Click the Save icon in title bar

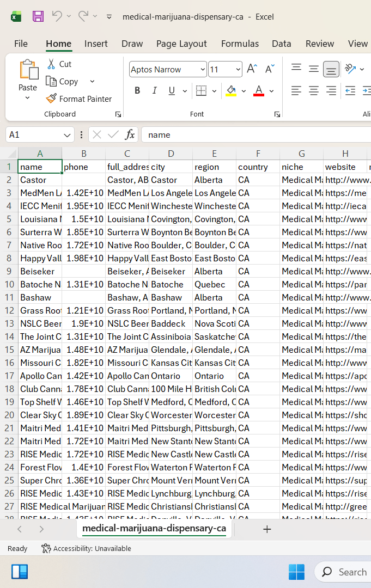coord(38,16)
